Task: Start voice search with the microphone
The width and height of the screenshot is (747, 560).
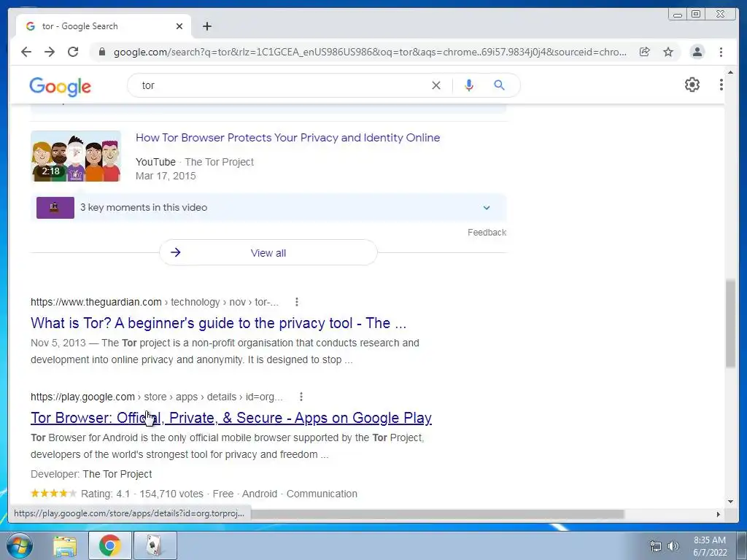Action: [469, 85]
